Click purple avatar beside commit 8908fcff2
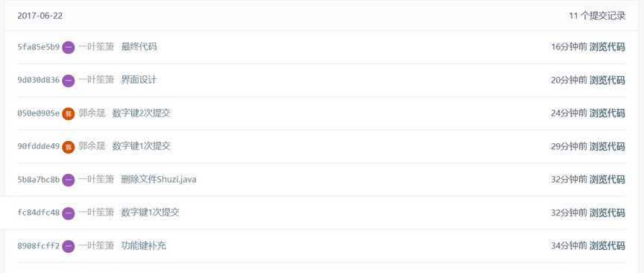Screen dimensions: 644x273 [68, 246]
